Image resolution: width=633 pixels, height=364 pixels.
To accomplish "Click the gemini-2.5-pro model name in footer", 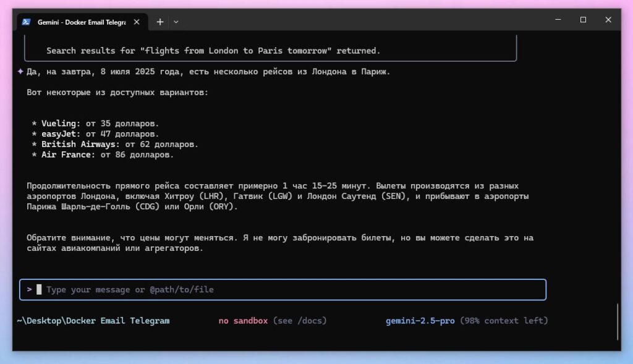I will pyautogui.click(x=420, y=321).
